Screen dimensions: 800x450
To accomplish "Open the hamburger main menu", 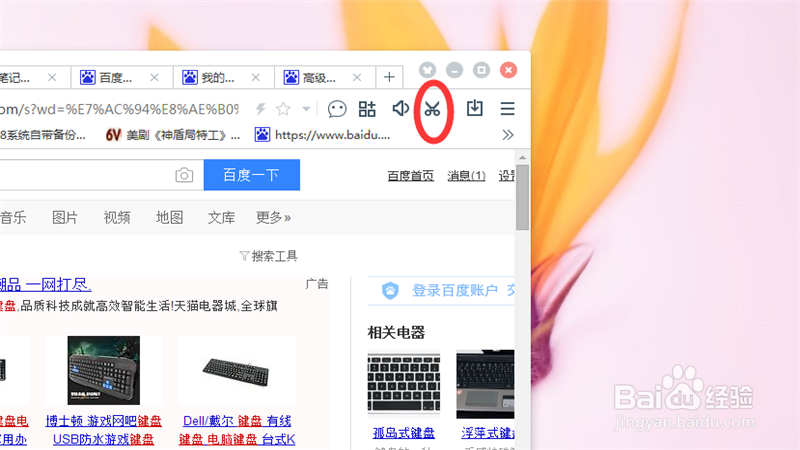I will pyautogui.click(x=507, y=109).
